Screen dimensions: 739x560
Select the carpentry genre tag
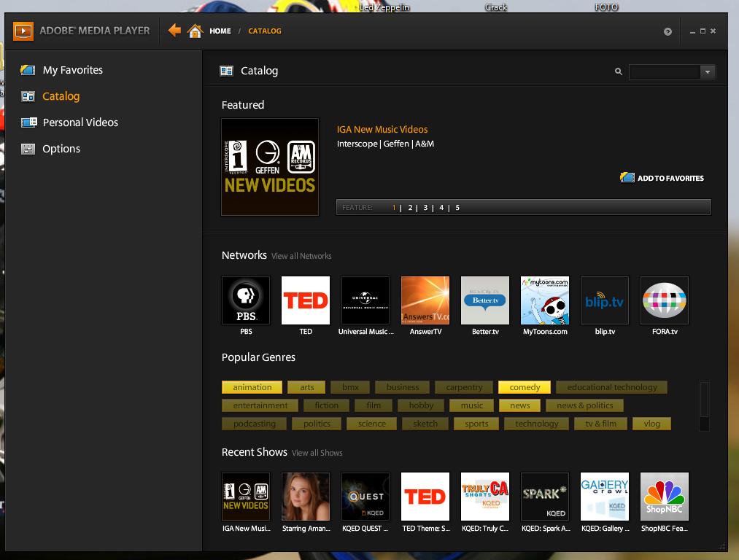464,387
